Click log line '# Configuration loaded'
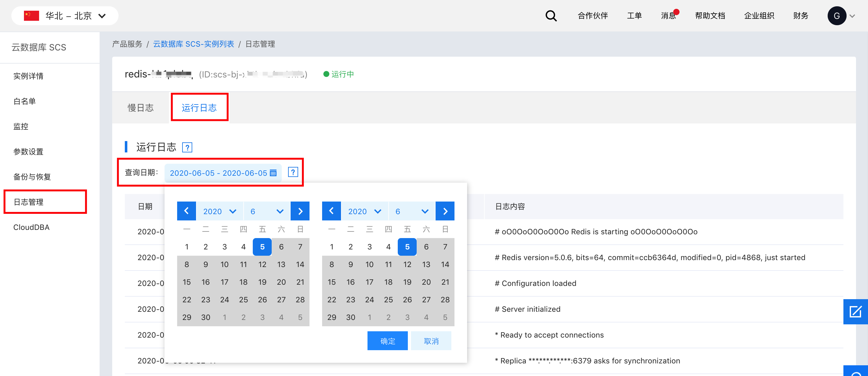 (535, 283)
